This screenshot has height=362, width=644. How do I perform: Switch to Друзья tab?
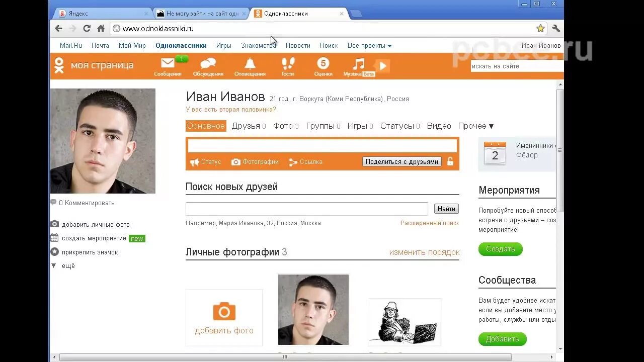click(x=249, y=126)
